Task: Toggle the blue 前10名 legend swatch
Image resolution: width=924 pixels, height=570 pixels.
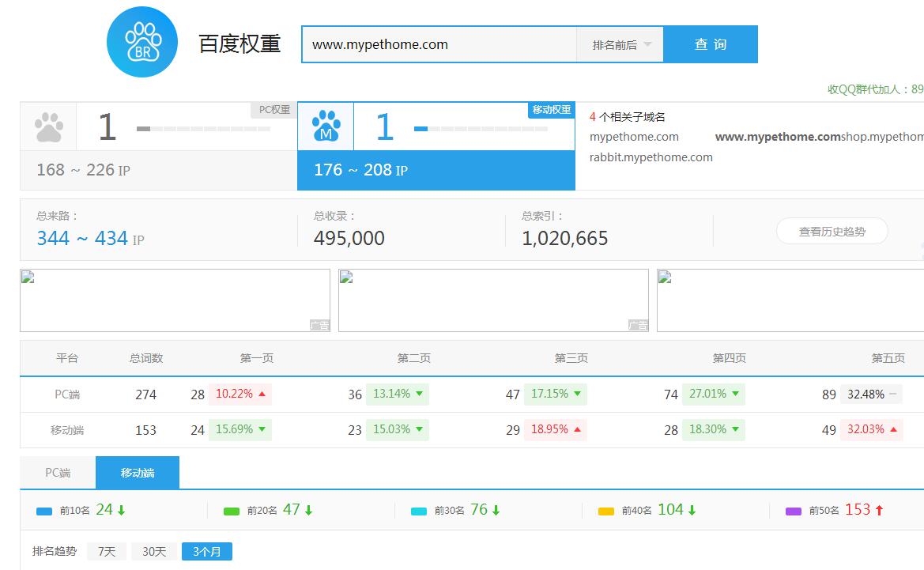Action: (x=44, y=511)
